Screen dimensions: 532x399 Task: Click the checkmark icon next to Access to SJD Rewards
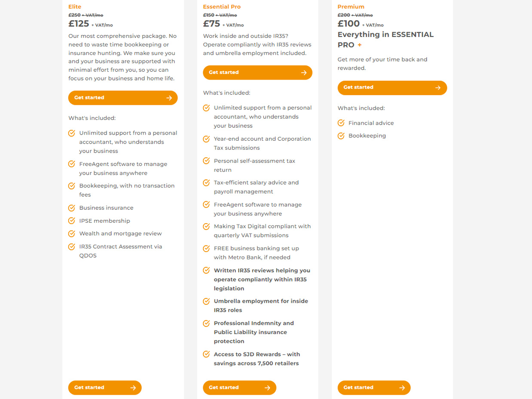tap(206, 354)
